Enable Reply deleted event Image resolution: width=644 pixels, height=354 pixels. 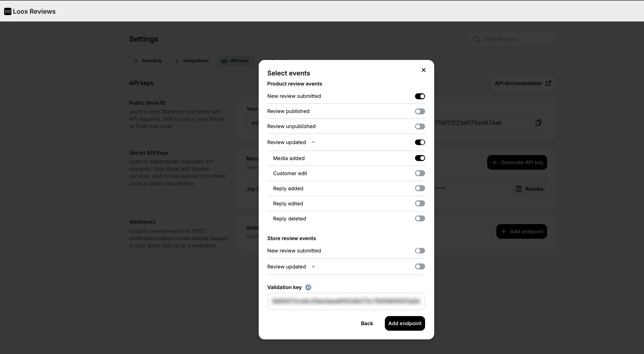pos(420,219)
